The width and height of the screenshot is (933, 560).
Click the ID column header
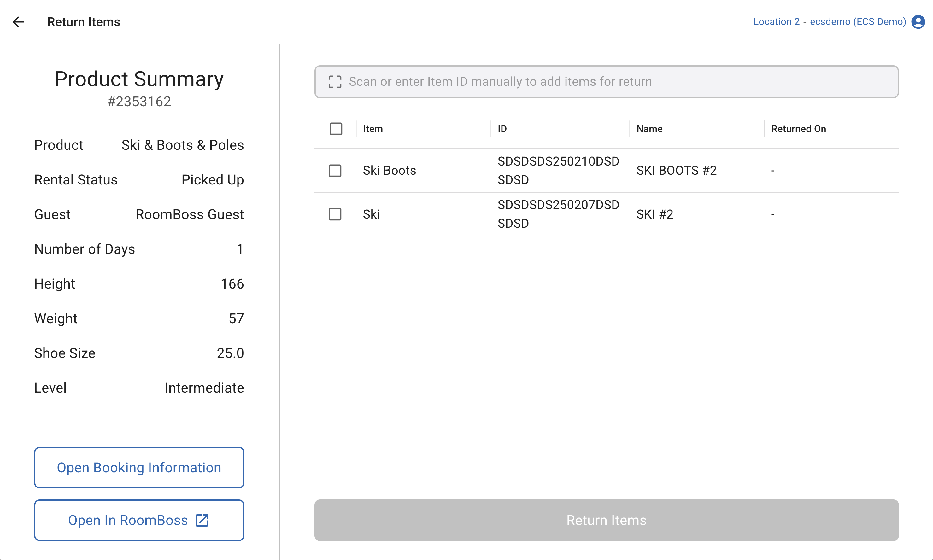502,129
